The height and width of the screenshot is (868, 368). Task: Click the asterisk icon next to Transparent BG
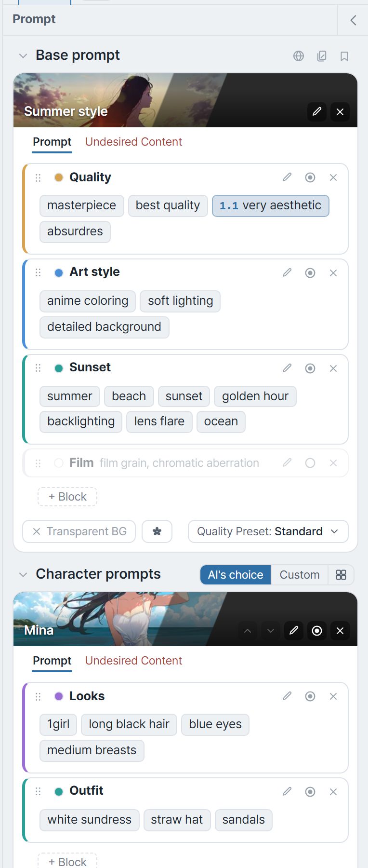[157, 531]
